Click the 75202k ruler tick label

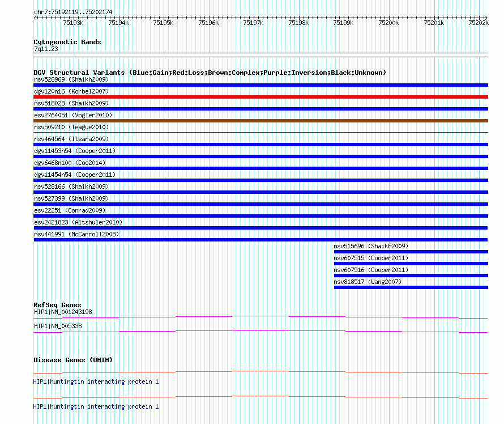[479, 23]
